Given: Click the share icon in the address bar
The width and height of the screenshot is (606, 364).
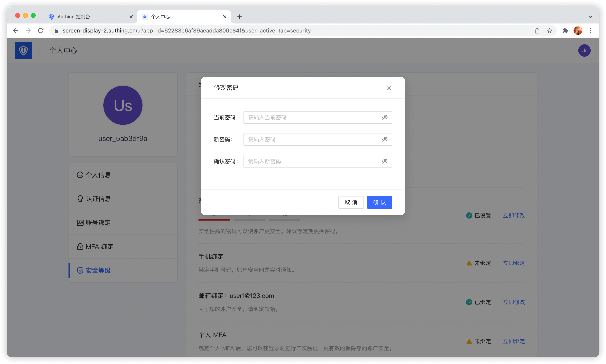Looking at the screenshot, I should (537, 30).
